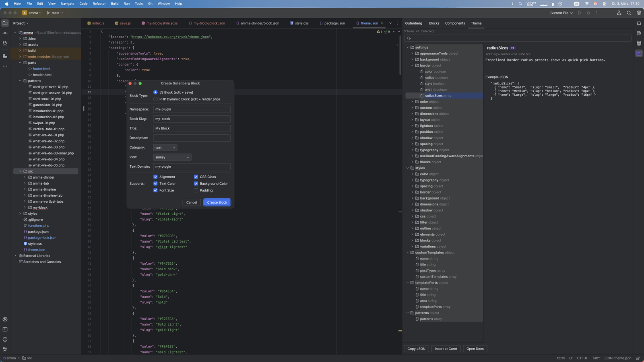The height and width of the screenshot is (362, 644).
Task: Open the Database tool window icon
Action: (x=639, y=43)
